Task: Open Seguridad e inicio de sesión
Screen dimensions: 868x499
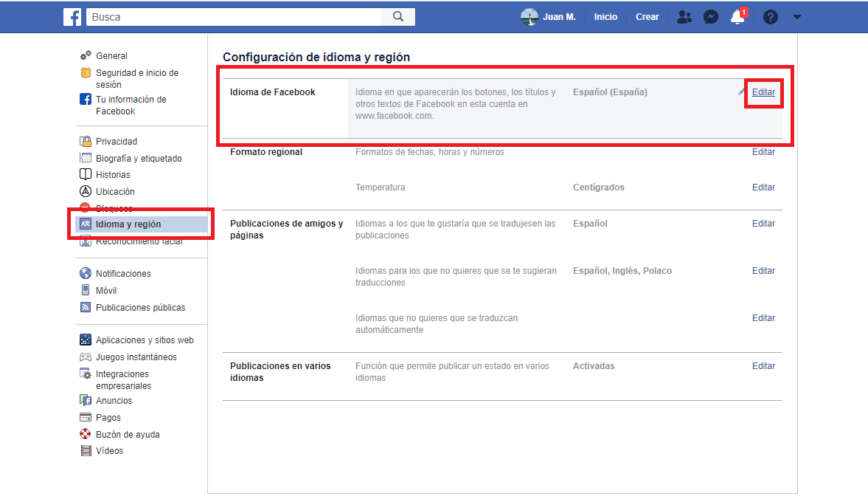Action: pyautogui.click(x=137, y=79)
